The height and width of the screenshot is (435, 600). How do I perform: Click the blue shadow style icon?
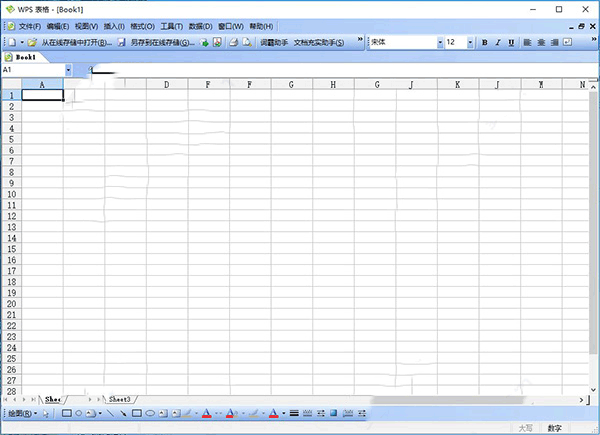pyautogui.click(x=334, y=413)
